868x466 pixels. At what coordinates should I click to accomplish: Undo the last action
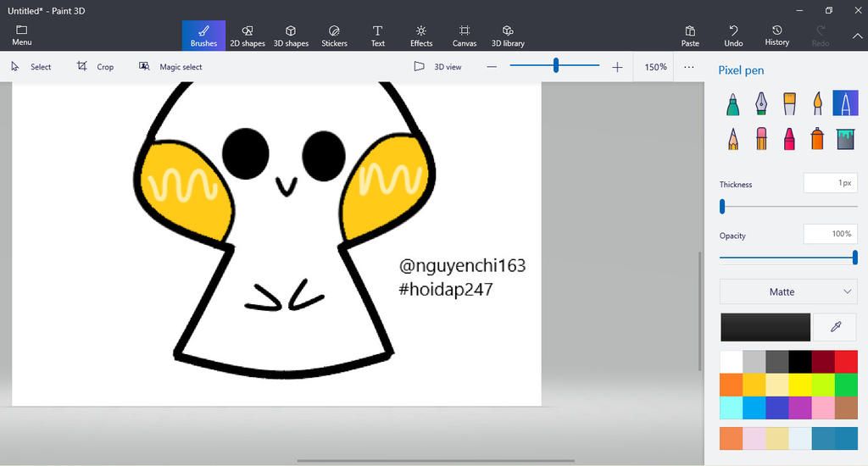(733, 36)
